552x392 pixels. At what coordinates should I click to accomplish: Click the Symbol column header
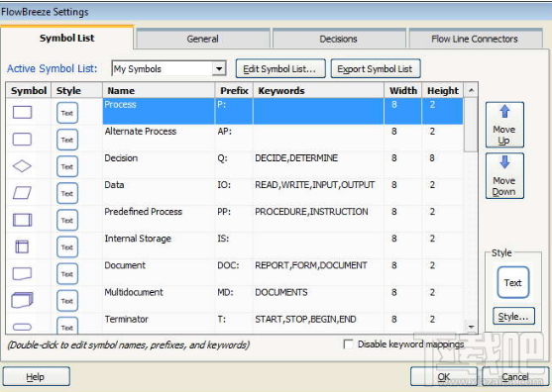[x=29, y=90]
